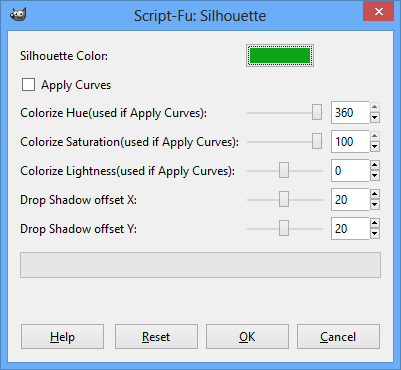Increase Colorize Lightness with up arrow
Screen dimensions: 401x370
click(375, 165)
